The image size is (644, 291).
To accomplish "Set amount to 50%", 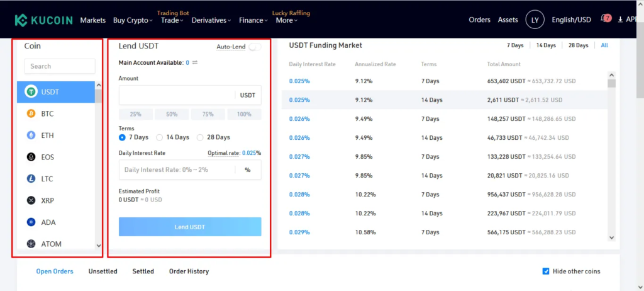I will coord(172,115).
